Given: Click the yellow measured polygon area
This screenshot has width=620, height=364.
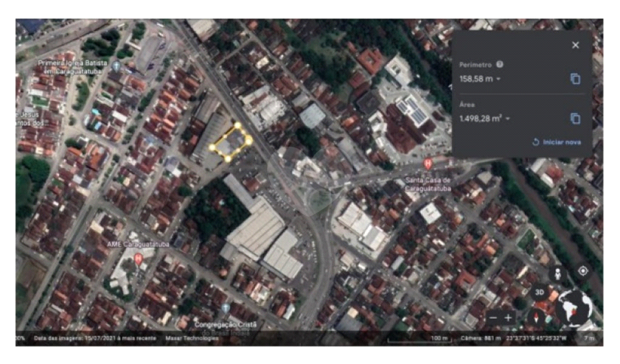Looking at the screenshot, I should pyautogui.click(x=231, y=142).
